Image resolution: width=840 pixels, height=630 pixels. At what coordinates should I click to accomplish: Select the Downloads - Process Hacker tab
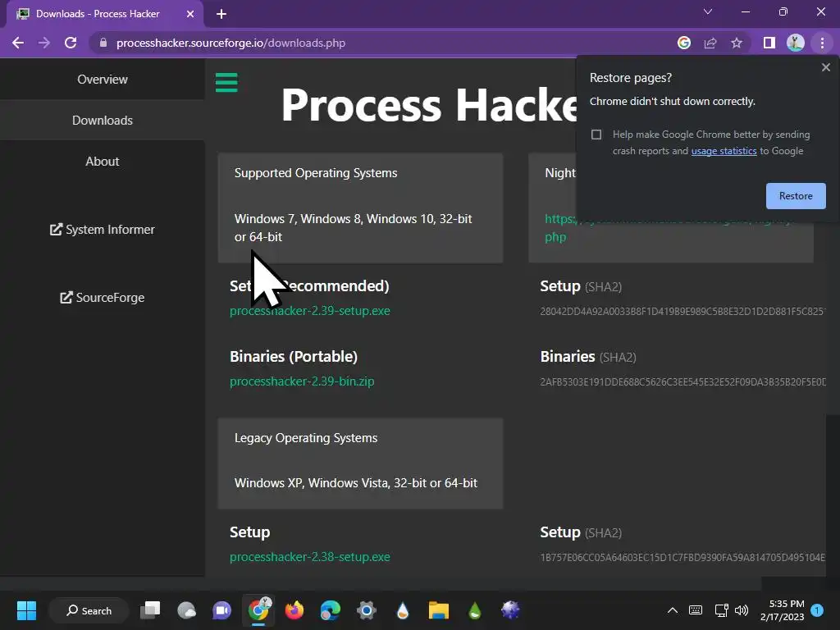click(x=104, y=14)
